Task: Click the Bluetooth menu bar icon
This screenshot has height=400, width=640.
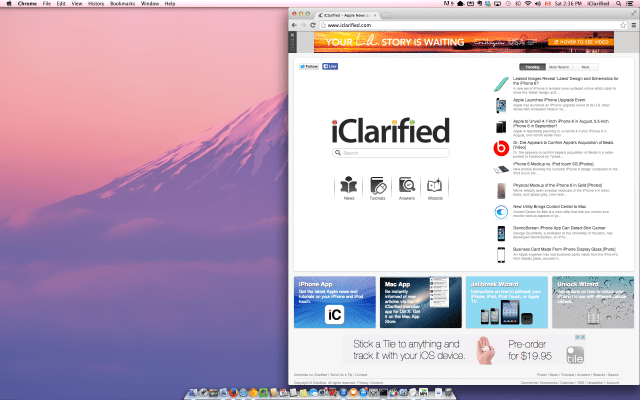Action: 518,3
